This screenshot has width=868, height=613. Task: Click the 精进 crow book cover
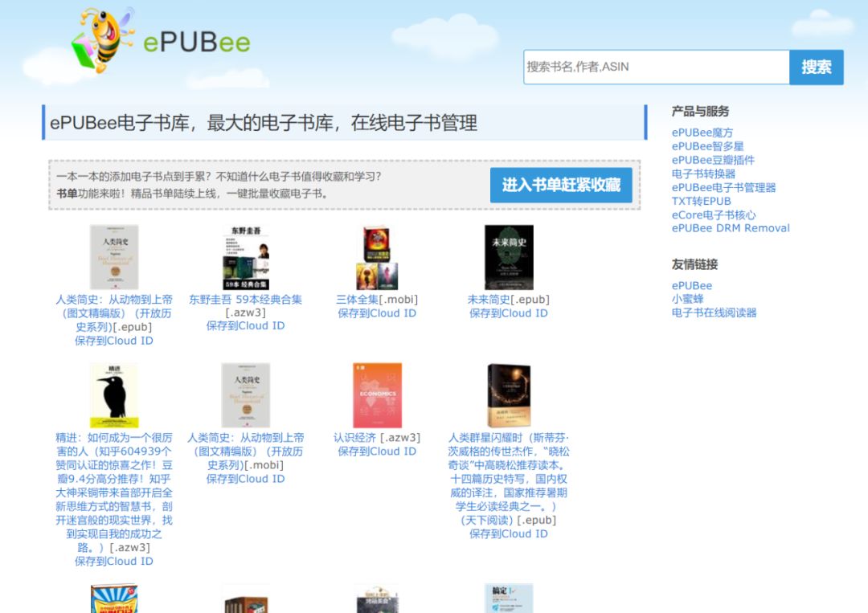113,392
